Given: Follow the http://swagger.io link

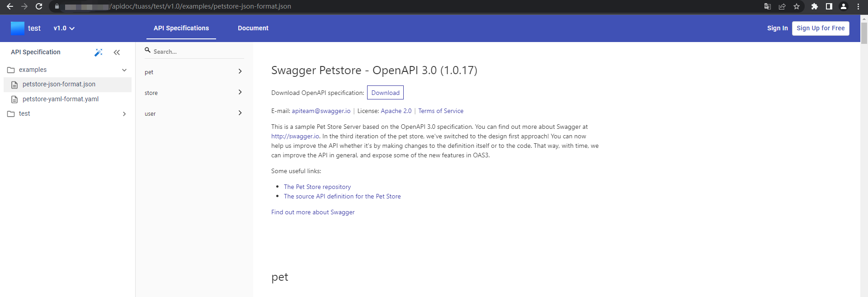Looking at the screenshot, I should (x=296, y=136).
